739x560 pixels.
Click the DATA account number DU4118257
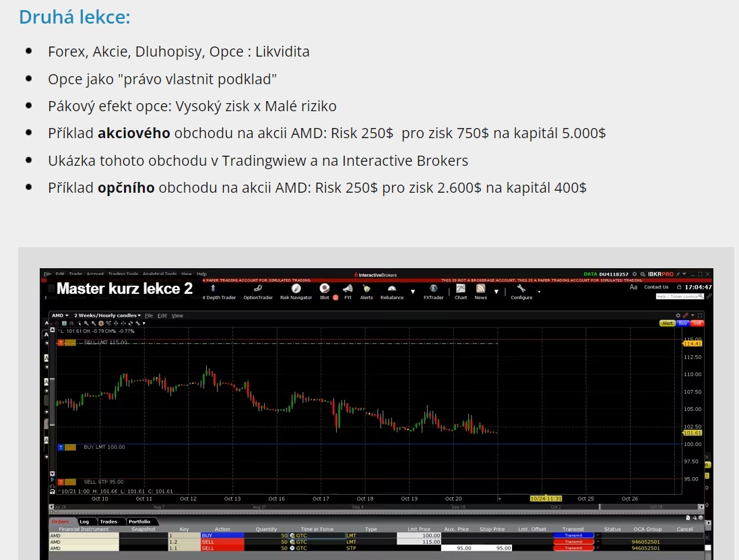(614, 274)
